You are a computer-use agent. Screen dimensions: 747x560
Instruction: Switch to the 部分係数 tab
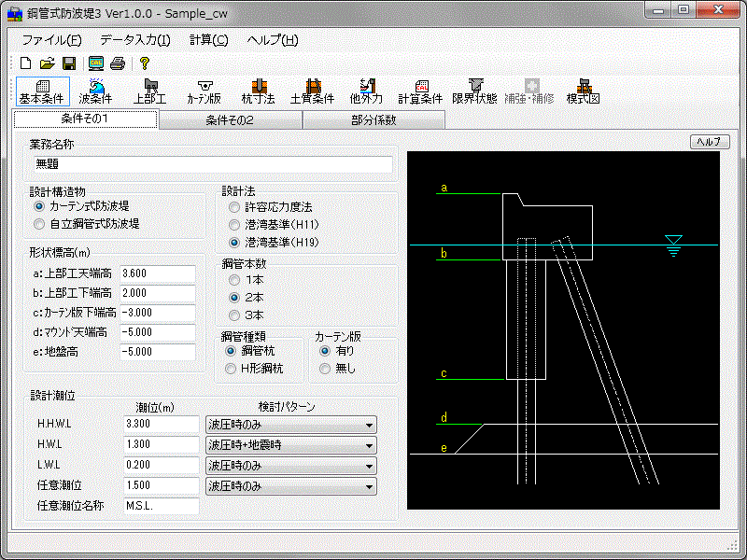373,119
